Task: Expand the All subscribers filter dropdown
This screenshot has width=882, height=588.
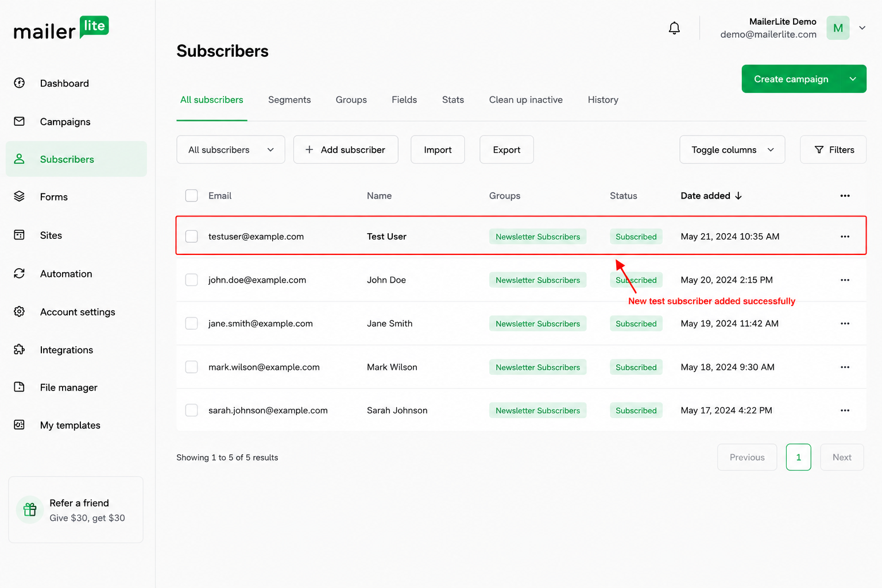Action: pos(231,150)
